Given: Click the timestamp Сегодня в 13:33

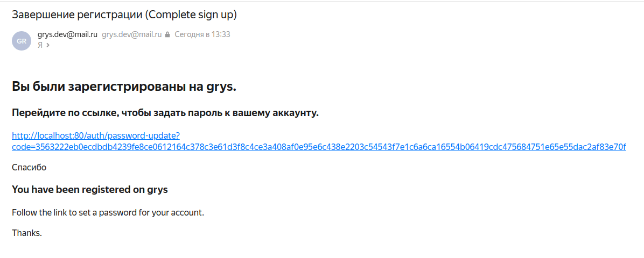Looking at the screenshot, I should point(202,34).
